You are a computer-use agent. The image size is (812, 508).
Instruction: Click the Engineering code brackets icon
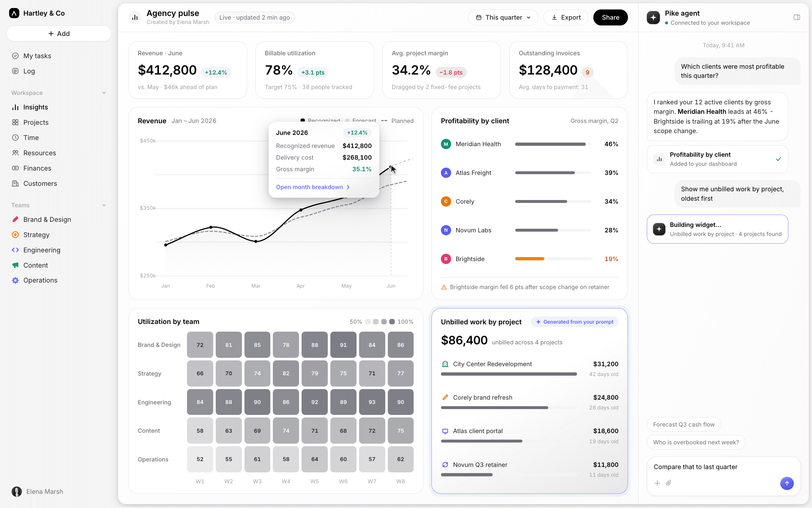click(x=15, y=250)
